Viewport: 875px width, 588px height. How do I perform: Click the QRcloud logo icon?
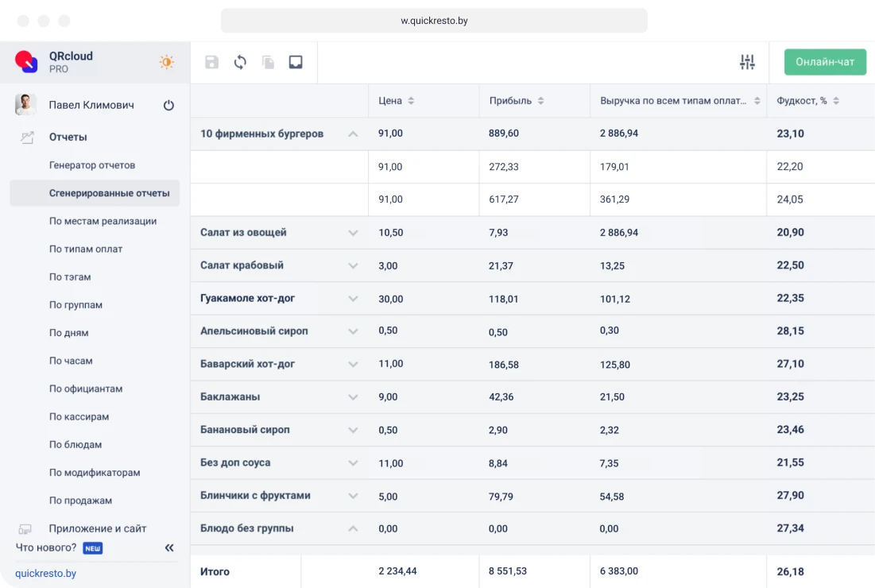26,61
